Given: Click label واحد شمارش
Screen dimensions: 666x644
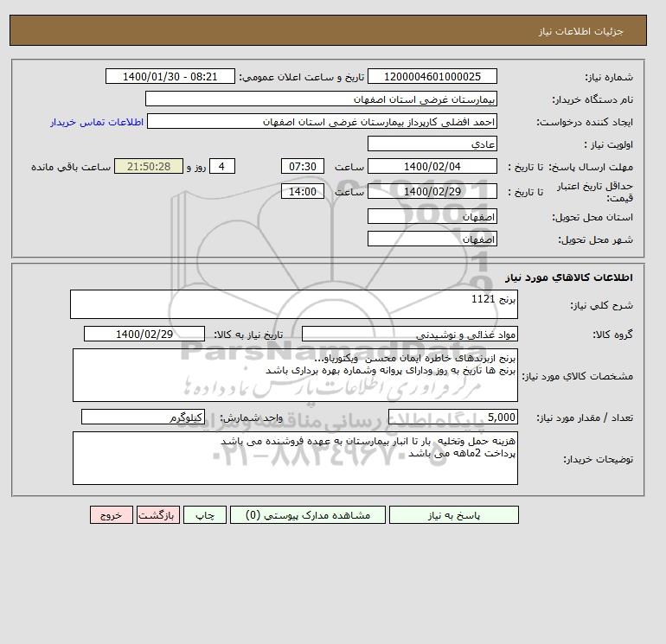Looking at the screenshot, I should 251,418.
